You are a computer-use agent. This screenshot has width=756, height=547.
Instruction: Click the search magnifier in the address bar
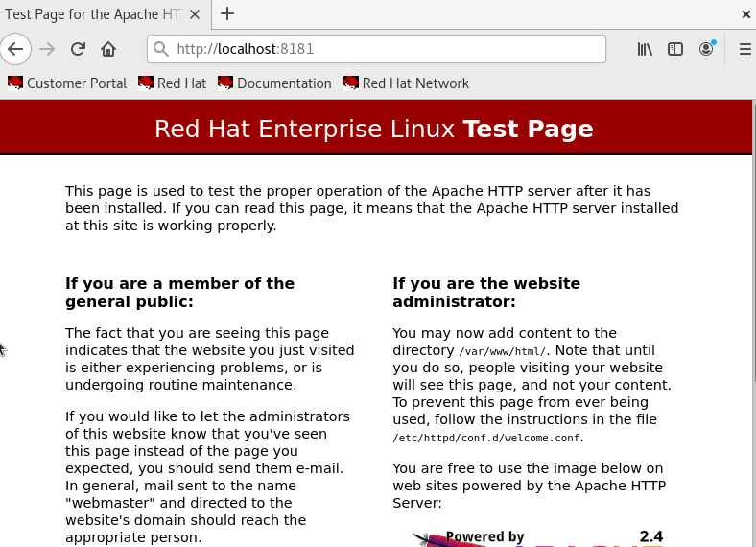pyautogui.click(x=161, y=49)
